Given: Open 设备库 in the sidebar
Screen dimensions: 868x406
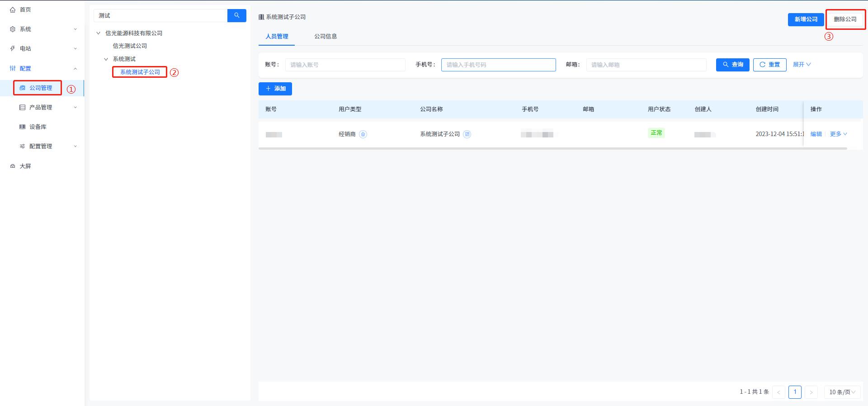Looking at the screenshot, I should tap(38, 127).
